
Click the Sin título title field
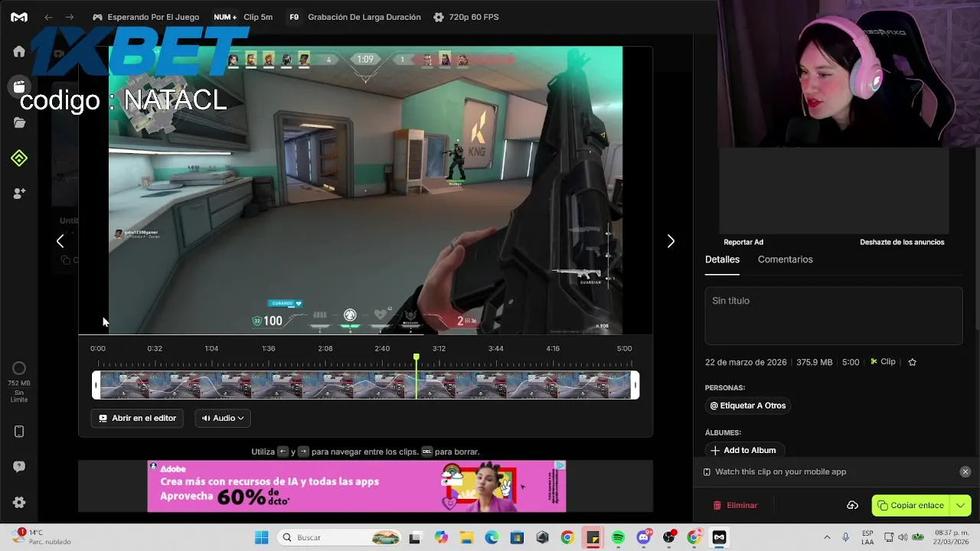click(833, 316)
